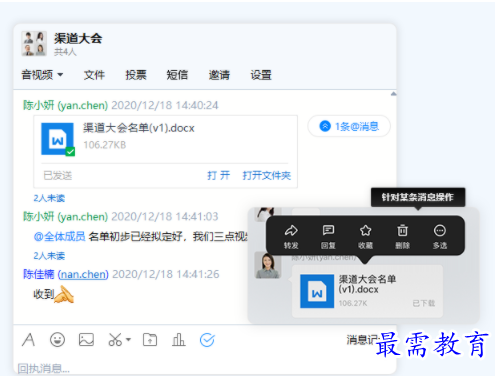Image resolution: width=497 pixels, height=376 pixels.
Task: Click the @全体成员 mention
Action: [60, 236]
